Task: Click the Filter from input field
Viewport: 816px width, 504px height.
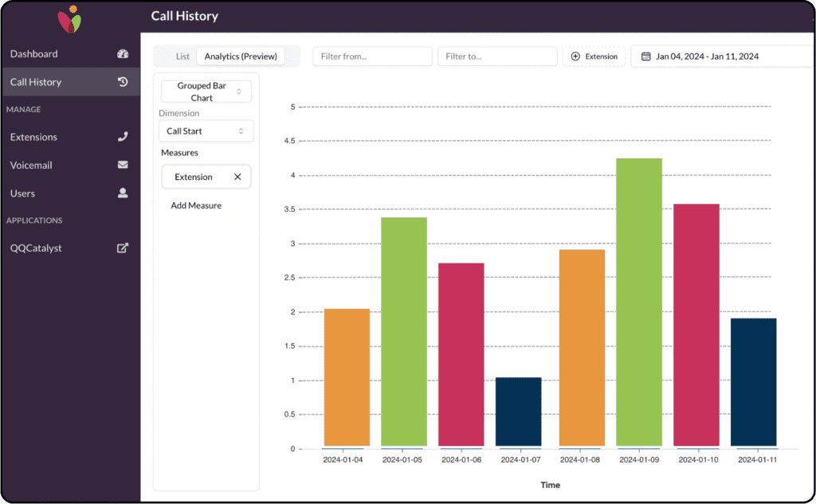Action: 373,57
